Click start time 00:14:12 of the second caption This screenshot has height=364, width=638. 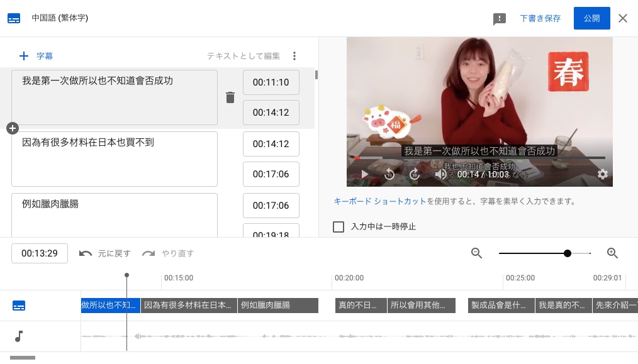[x=271, y=143]
